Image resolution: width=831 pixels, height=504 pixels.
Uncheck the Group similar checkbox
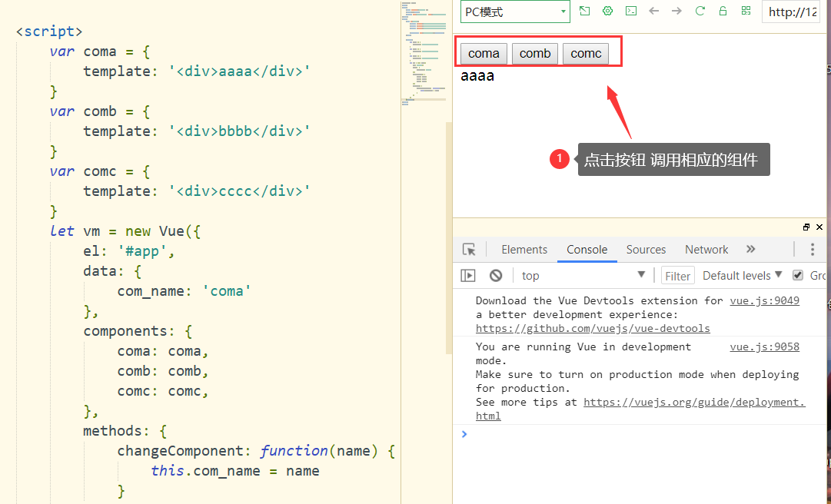click(798, 275)
